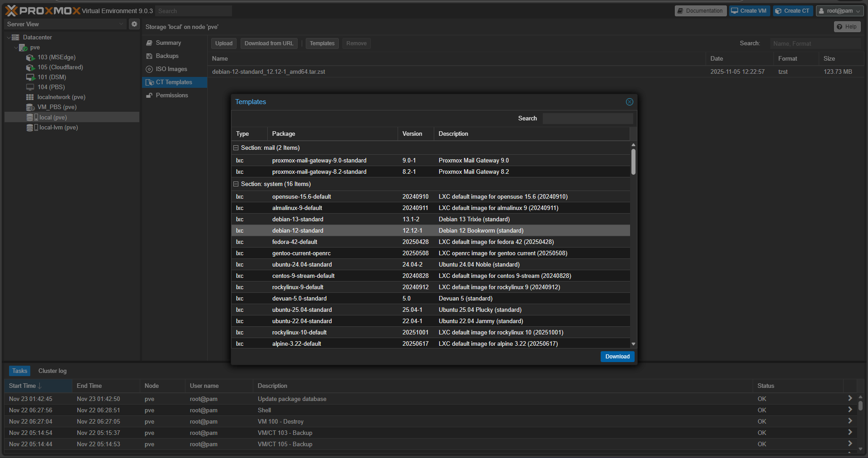Image resolution: width=868 pixels, height=458 pixels.
Task: Click the Create CT button
Action: (x=793, y=11)
